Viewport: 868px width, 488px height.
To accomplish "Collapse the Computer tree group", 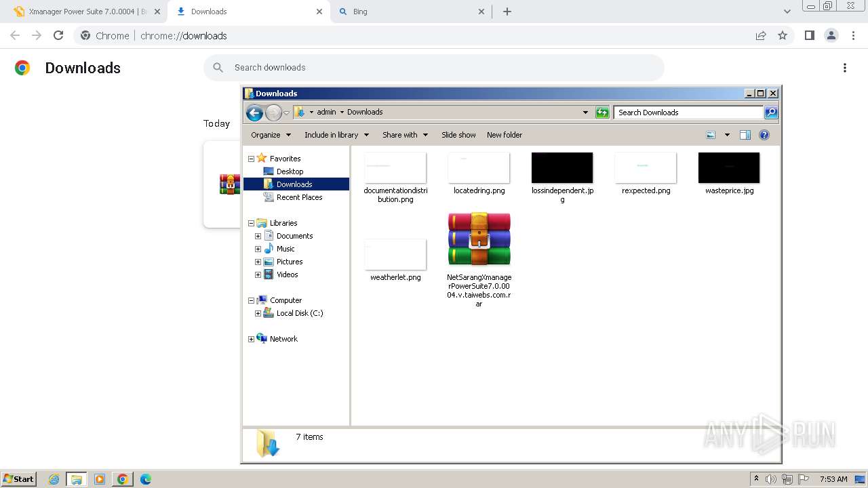I will (x=251, y=300).
